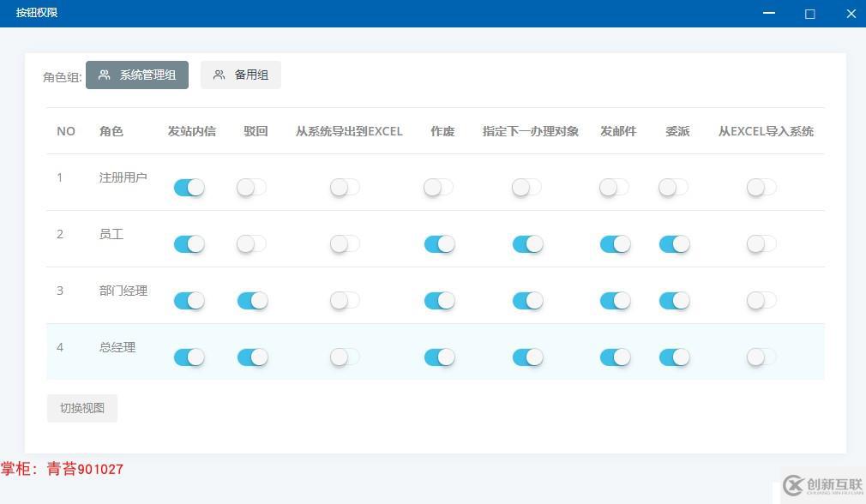Select the 员工 role name
The height and width of the screenshot is (504, 866).
(111, 234)
